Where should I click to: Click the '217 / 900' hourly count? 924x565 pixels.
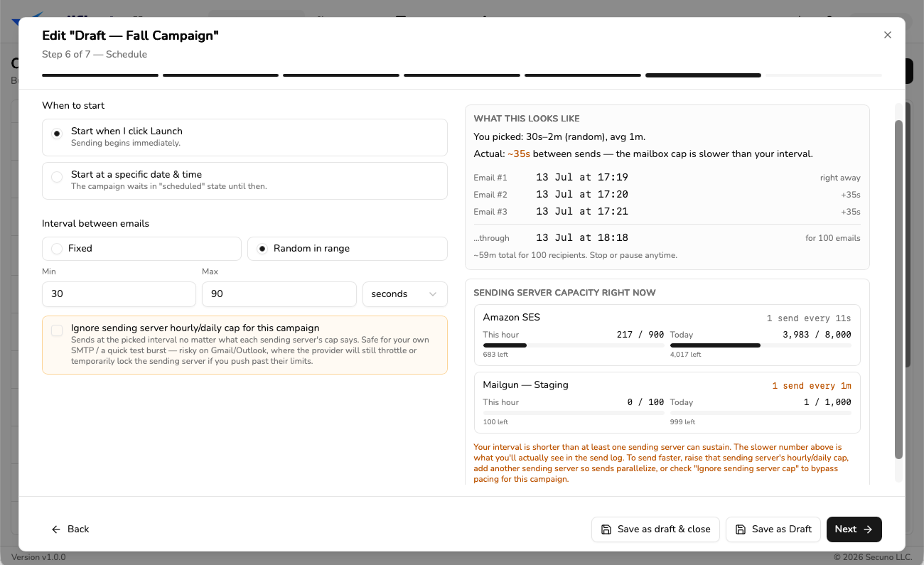point(640,335)
